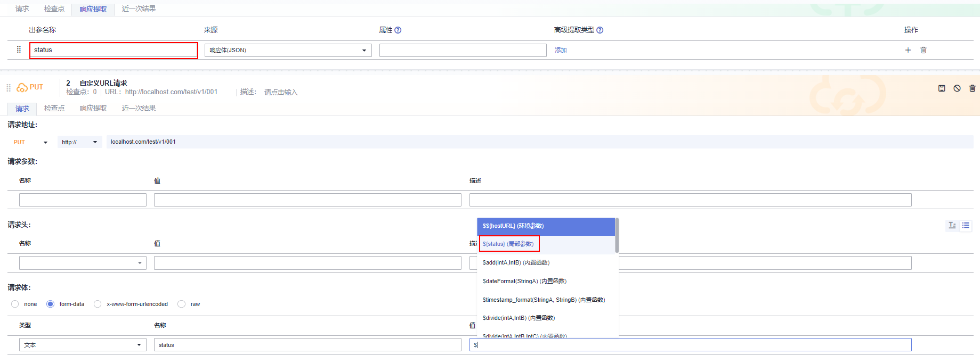Select the none request body option
980x363 pixels.
pos(15,304)
